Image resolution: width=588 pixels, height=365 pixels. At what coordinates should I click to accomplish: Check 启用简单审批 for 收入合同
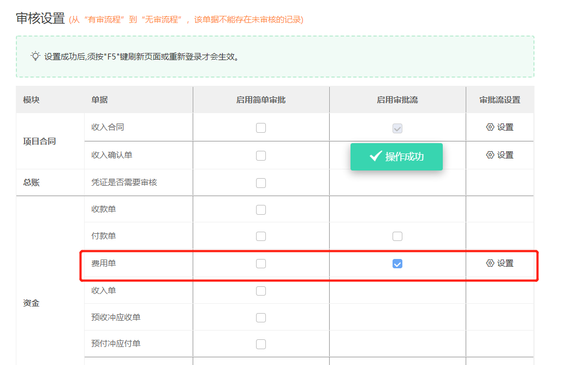tap(260, 127)
